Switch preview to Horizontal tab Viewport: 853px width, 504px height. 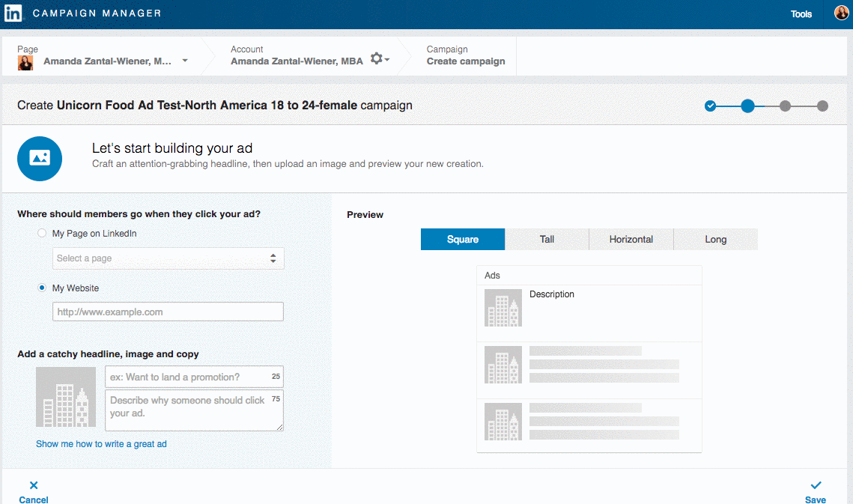click(631, 240)
